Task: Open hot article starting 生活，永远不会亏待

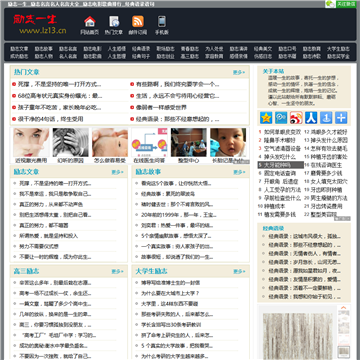Action: [178, 96]
